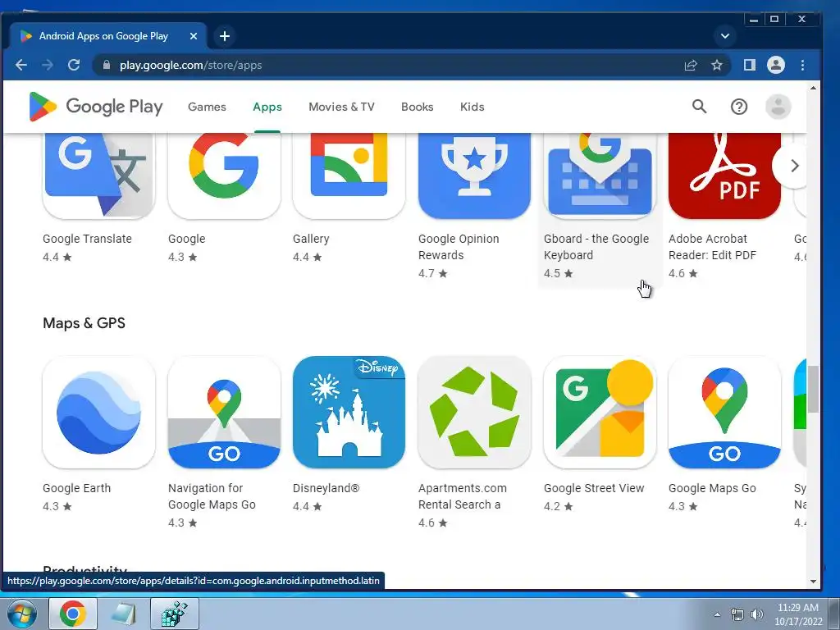Click the scrollbar up arrow
The image size is (840, 630).
pos(813,87)
